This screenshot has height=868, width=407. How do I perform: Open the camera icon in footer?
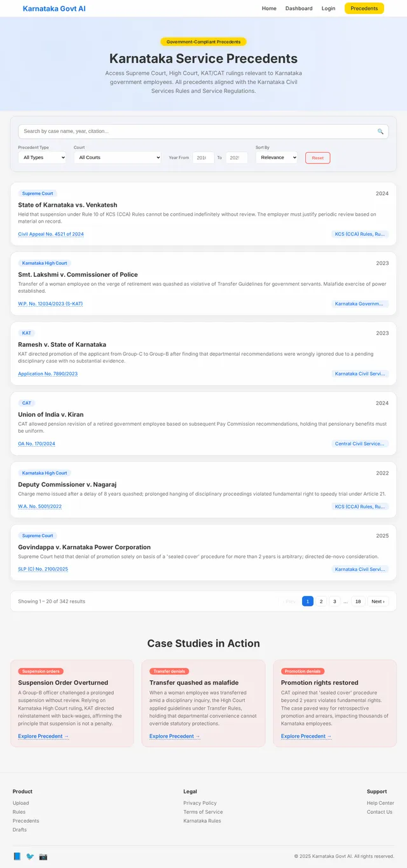click(43, 857)
